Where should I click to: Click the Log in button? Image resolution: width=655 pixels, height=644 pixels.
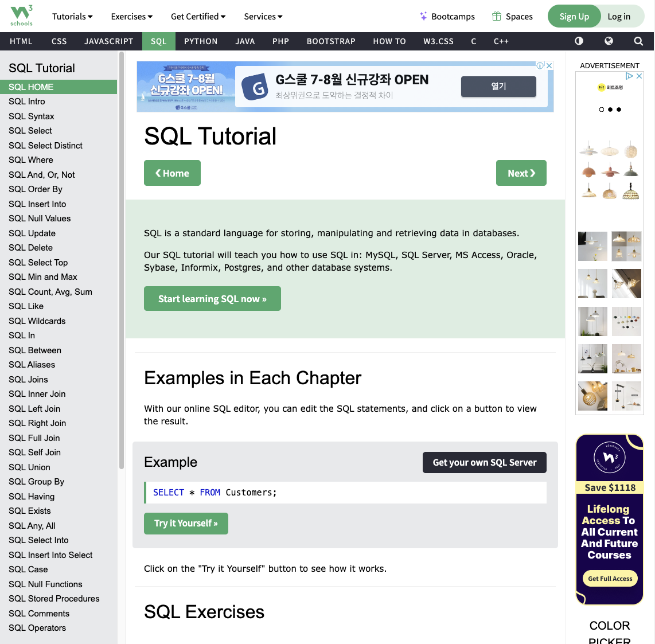[x=619, y=16]
